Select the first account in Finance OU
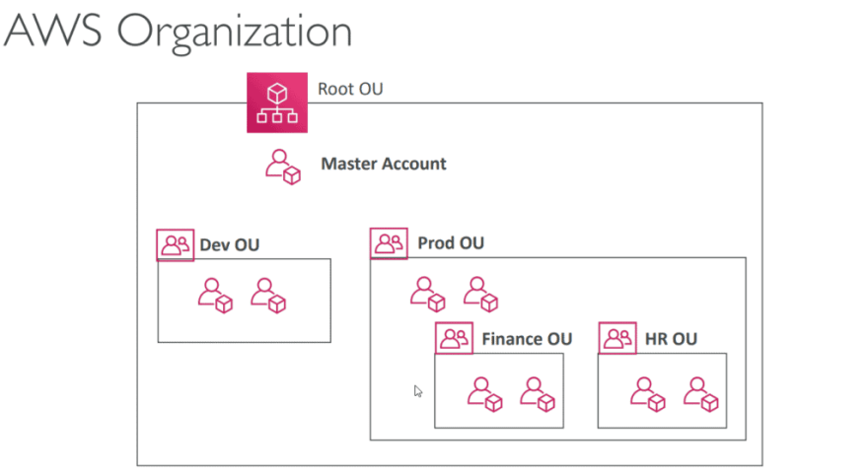This screenshot has width=868, height=474. point(485,394)
